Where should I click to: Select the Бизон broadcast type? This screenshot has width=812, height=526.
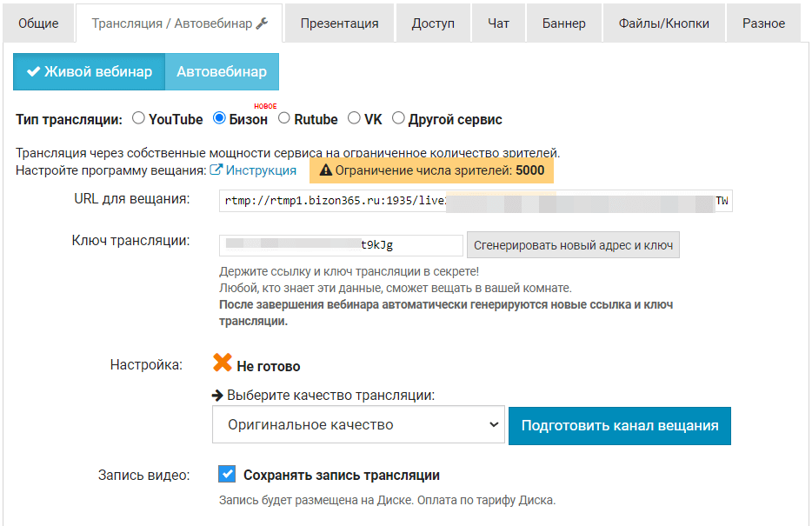pyautogui.click(x=219, y=118)
